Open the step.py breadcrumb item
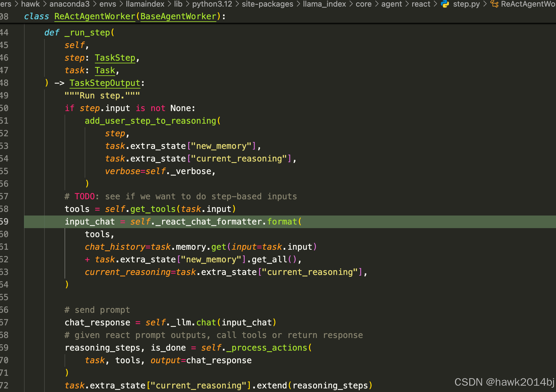 pyautogui.click(x=466, y=4)
